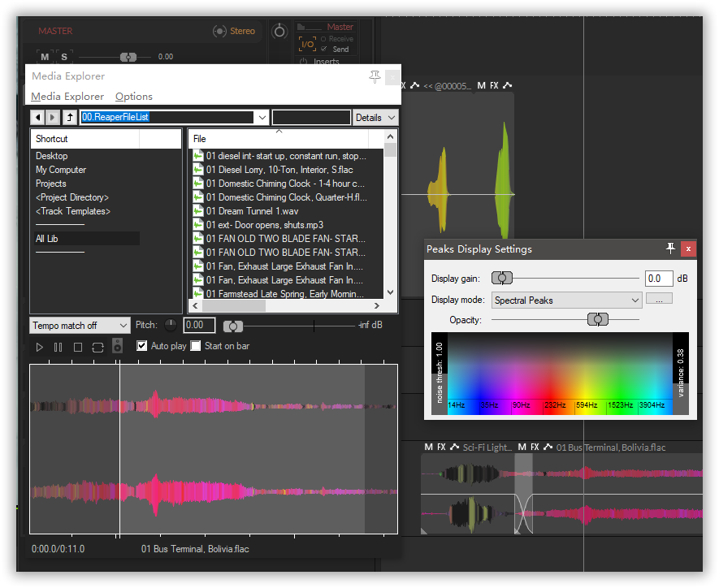Viewport: 719px width, 588px height.
Task: Click the Pause preview icon
Action: click(58, 348)
